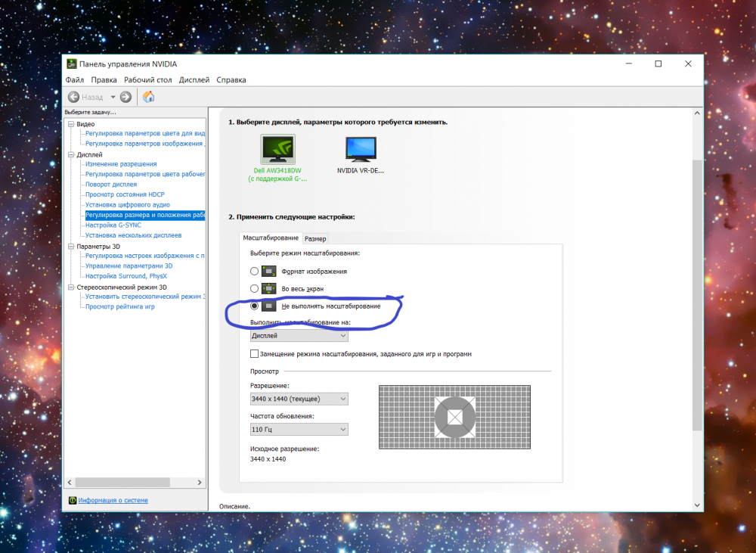Viewport: 756px width, 553px height.
Task: Click the Home icon in toolbar
Action: (149, 97)
